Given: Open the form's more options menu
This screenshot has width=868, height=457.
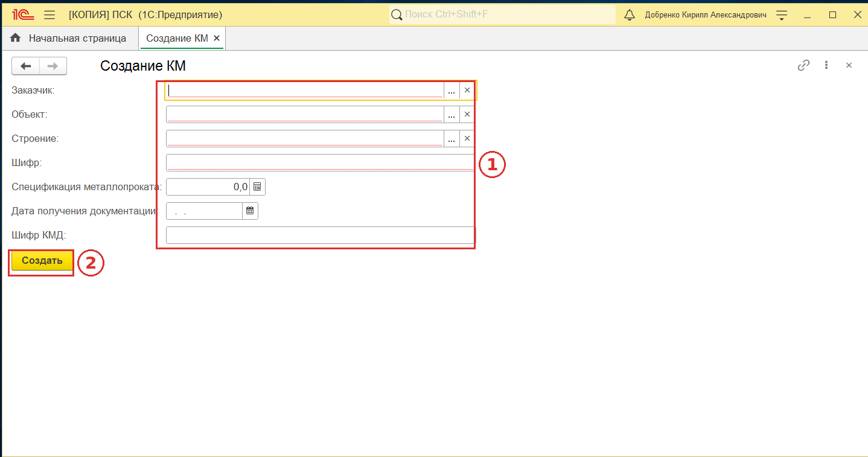Looking at the screenshot, I should pos(826,65).
